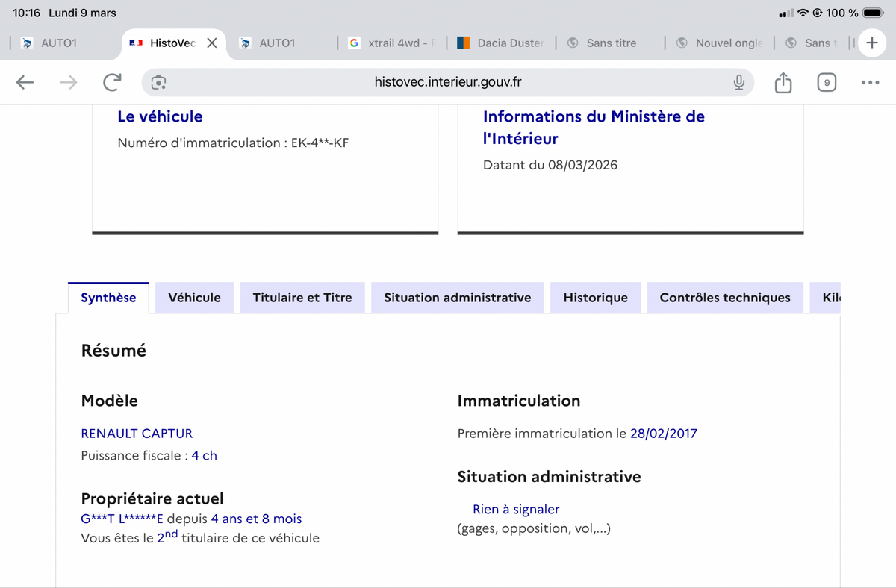This screenshot has width=896, height=588.
Task: Select the Synthèse tab
Action: (x=108, y=298)
